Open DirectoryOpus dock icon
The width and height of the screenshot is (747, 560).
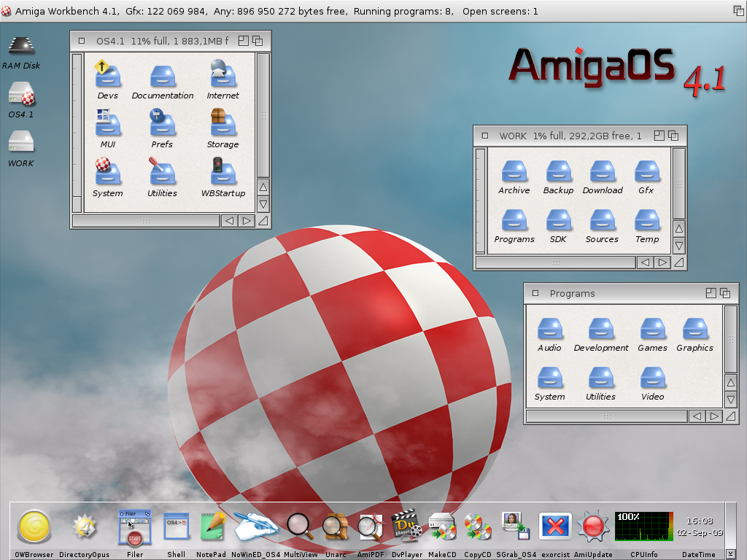85,528
